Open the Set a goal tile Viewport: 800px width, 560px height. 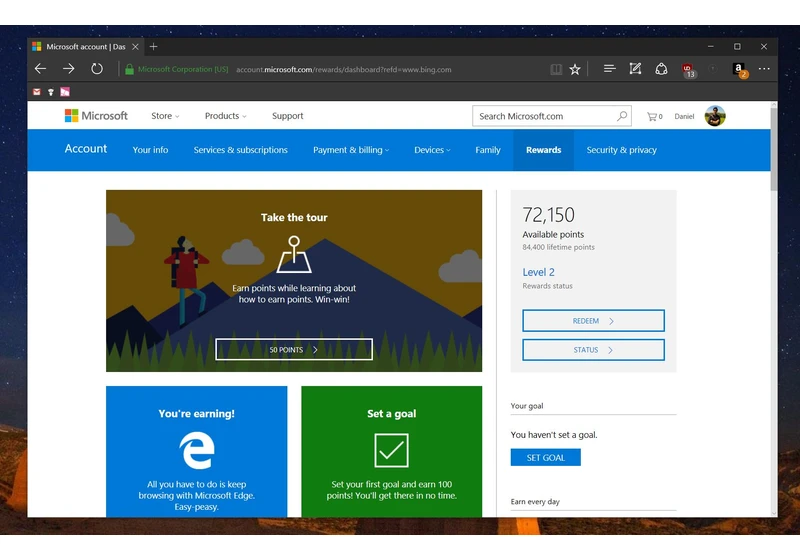pyautogui.click(x=391, y=451)
